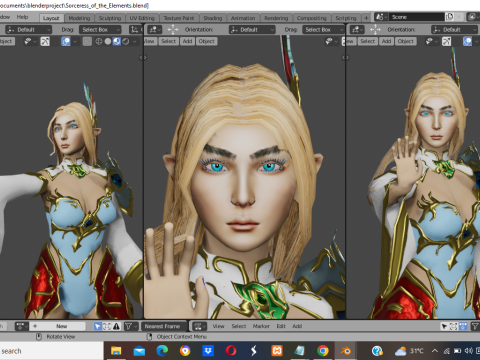This screenshot has height=360, width=480.
Task: Open the middle viewport's object visibility icon
Action: [x=331, y=41]
